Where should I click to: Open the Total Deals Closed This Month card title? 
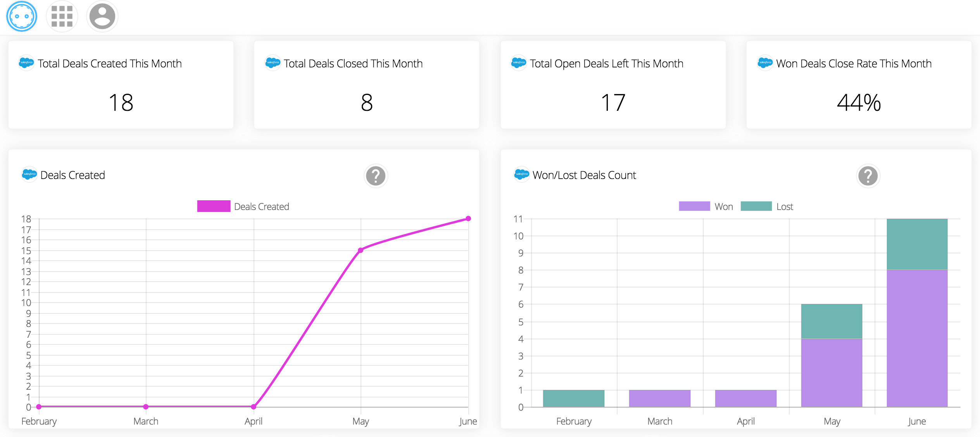click(x=353, y=64)
